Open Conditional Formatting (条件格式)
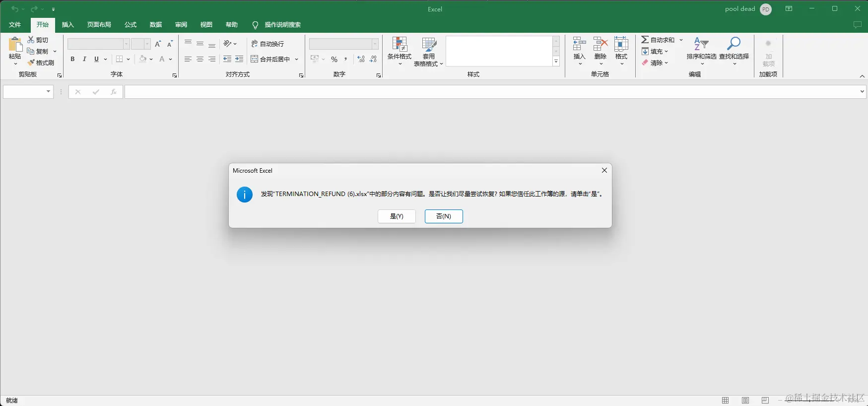This screenshot has width=868, height=406. [x=400, y=51]
